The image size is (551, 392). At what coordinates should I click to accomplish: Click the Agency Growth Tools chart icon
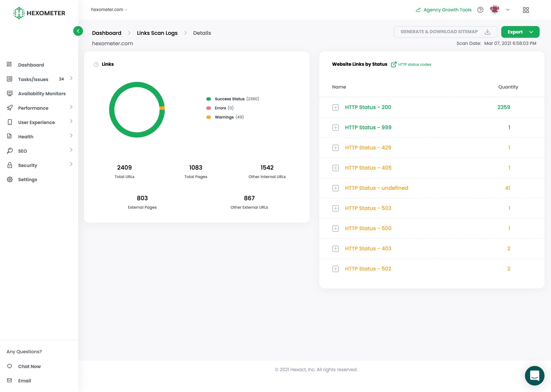point(418,10)
